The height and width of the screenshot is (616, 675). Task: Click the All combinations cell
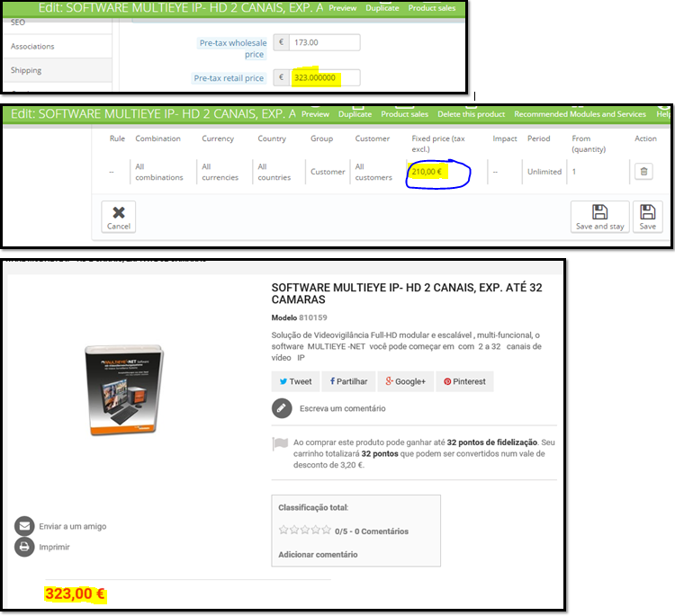(158, 172)
